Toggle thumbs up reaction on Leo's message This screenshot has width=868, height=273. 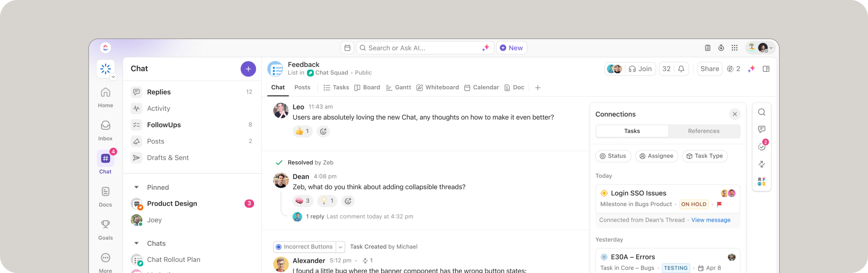tap(302, 131)
